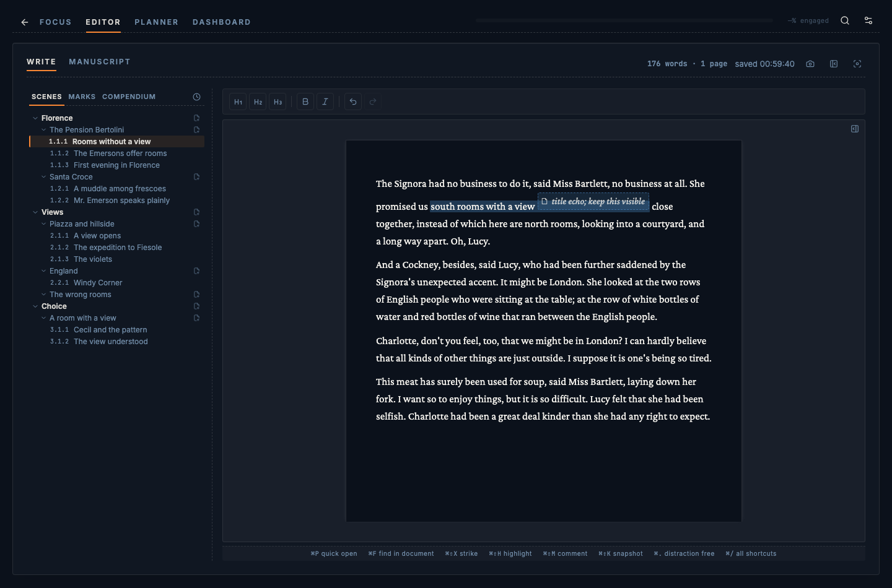Click the note icon on Views row
The image size is (892, 588).
tap(196, 212)
